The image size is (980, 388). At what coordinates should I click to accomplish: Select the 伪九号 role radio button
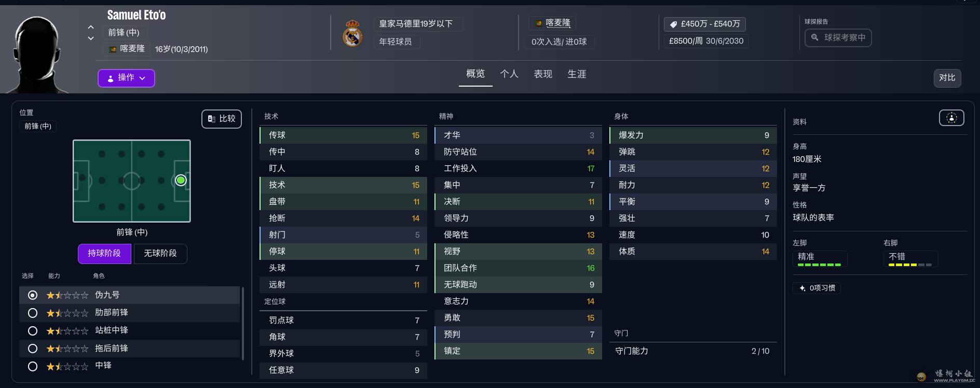click(33, 295)
